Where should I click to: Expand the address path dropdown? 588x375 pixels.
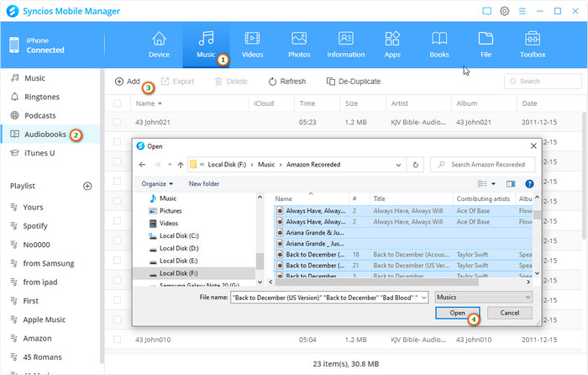pyautogui.click(x=398, y=165)
